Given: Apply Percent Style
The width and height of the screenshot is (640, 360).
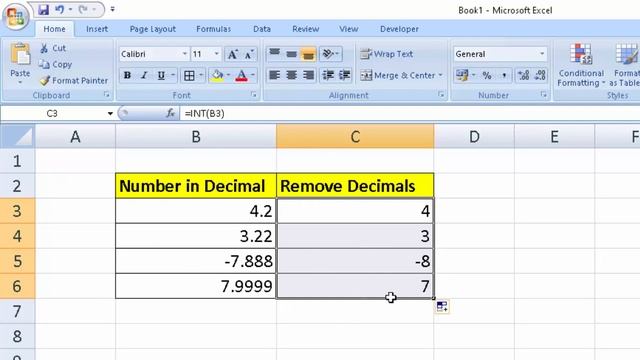Looking at the screenshot, I should click(x=487, y=76).
